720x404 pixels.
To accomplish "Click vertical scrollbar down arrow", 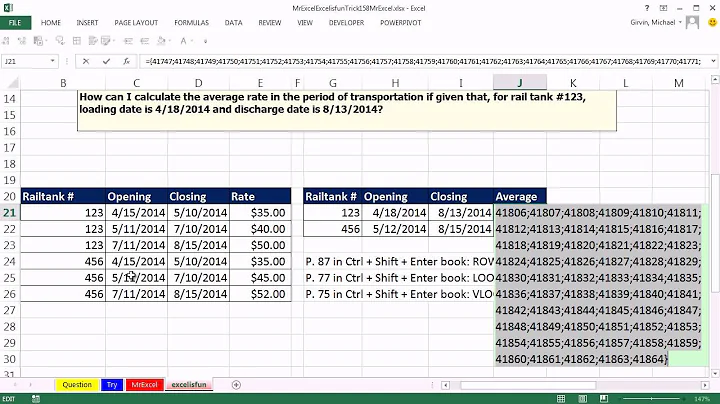I will pyautogui.click(x=715, y=374).
